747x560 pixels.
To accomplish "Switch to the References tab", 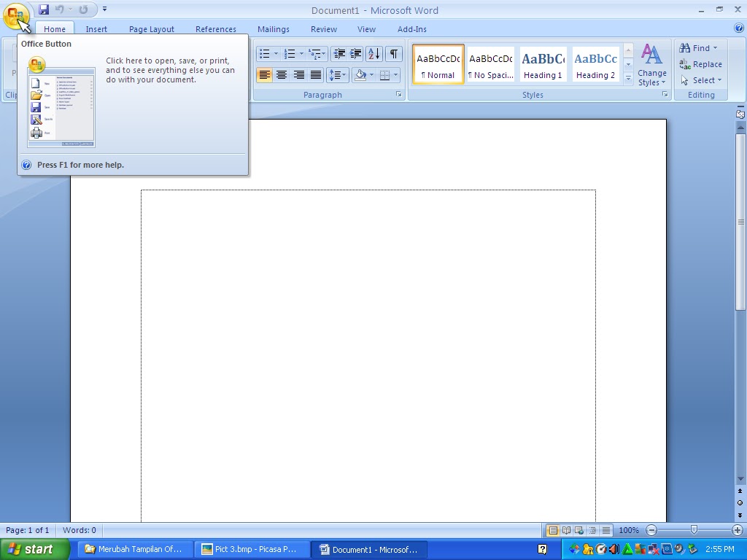I will point(215,29).
